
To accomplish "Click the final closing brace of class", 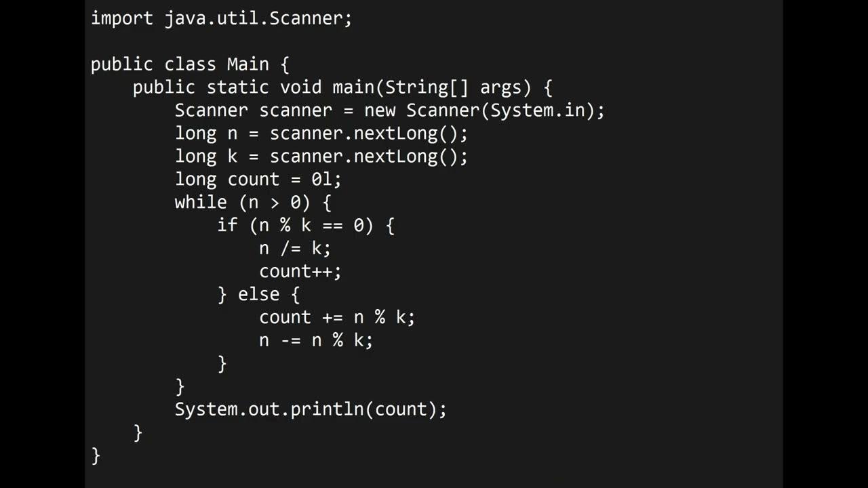I will click(96, 455).
